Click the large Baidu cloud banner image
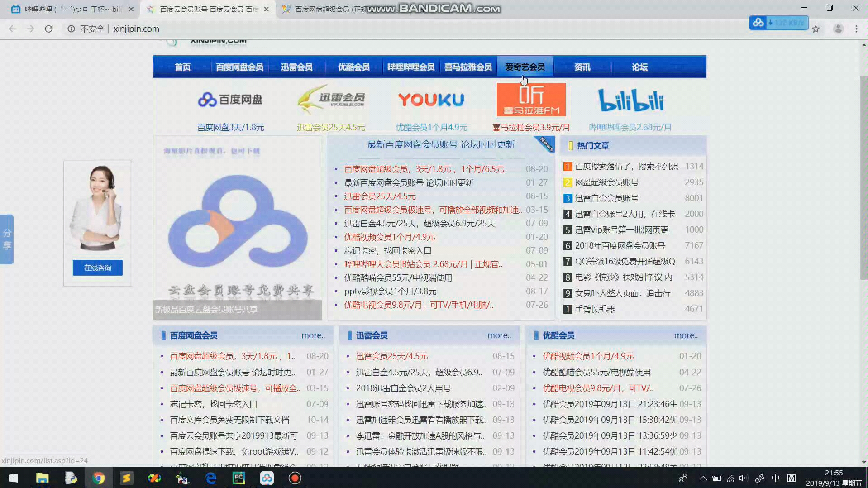The width and height of the screenshot is (868, 488). (x=238, y=228)
